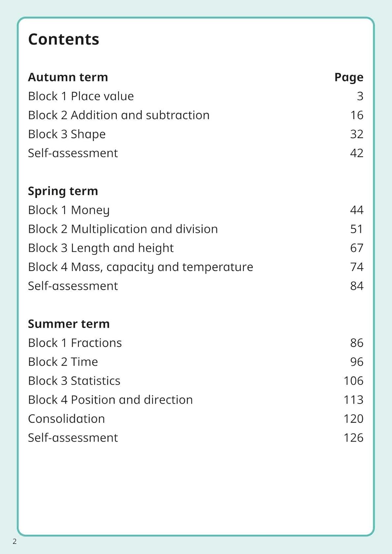The image size is (392, 554).
Task: Open Block 1 Fractions entry
Action: pos(75,343)
